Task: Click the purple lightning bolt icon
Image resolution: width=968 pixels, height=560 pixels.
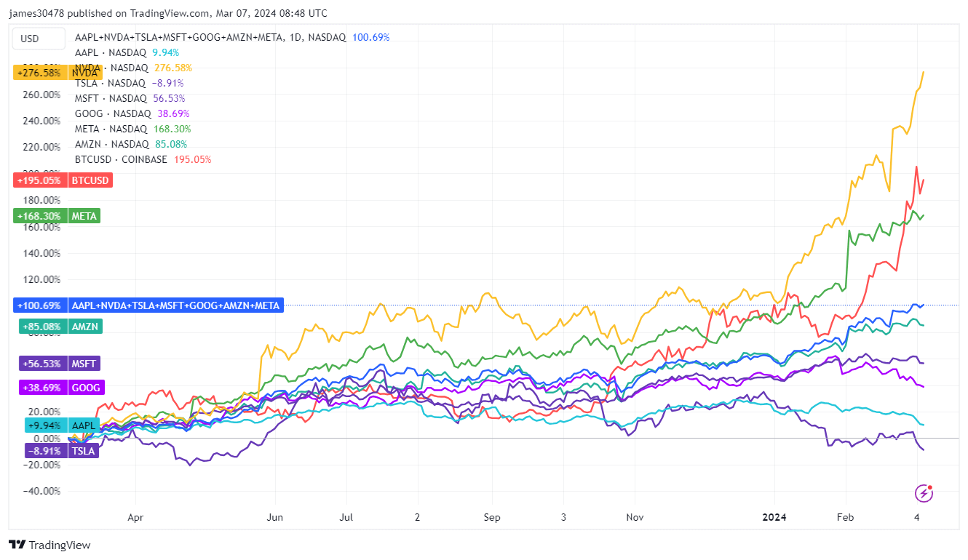Action: coord(924,494)
